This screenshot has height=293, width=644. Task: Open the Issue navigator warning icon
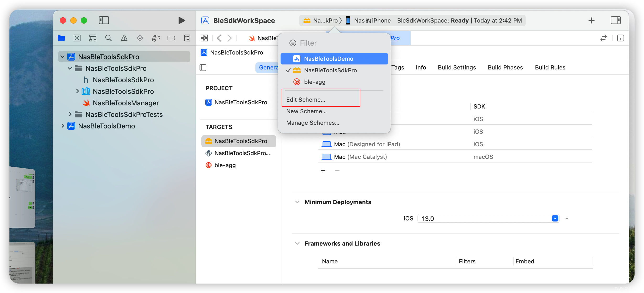tap(124, 38)
